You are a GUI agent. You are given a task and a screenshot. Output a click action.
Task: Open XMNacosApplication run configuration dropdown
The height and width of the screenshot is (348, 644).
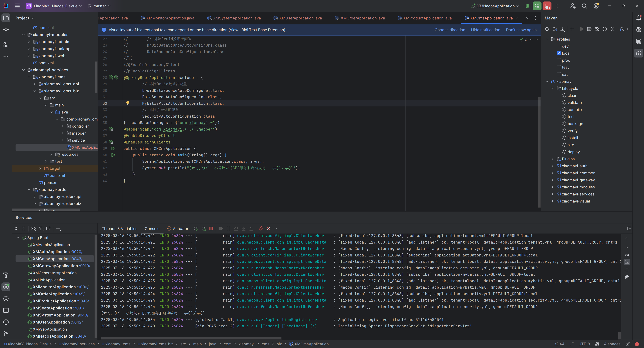(495, 6)
